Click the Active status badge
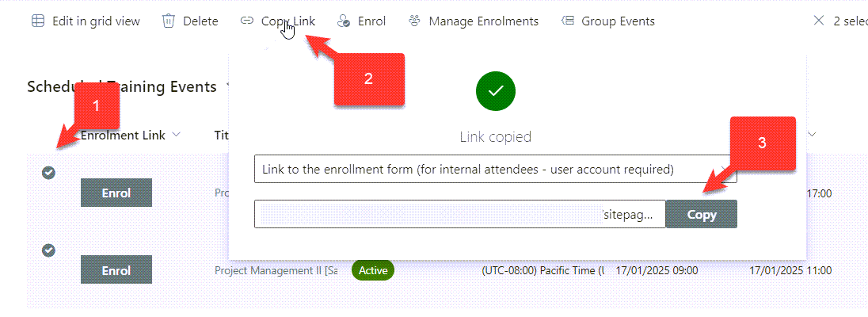868x317 pixels. (x=372, y=270)
